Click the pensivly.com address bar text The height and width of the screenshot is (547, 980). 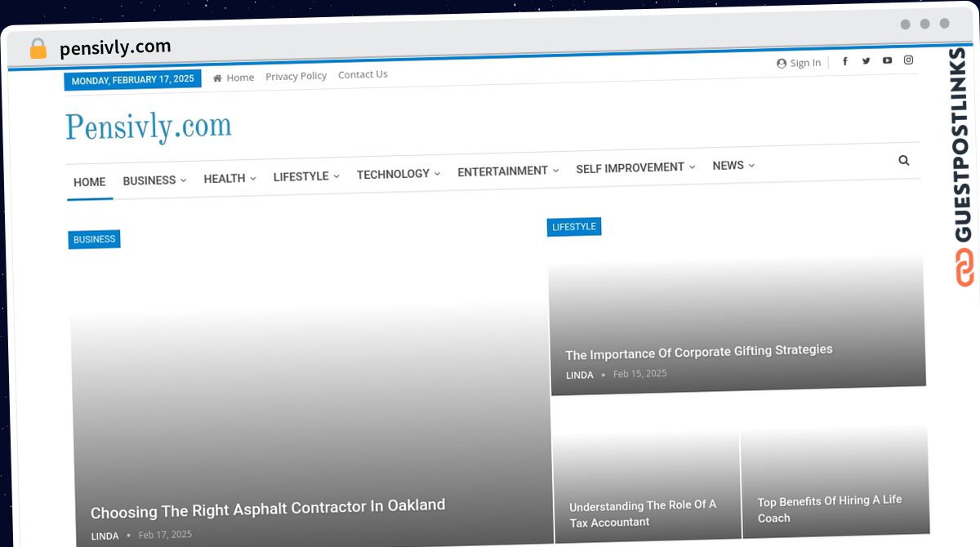tap(115, 48)
